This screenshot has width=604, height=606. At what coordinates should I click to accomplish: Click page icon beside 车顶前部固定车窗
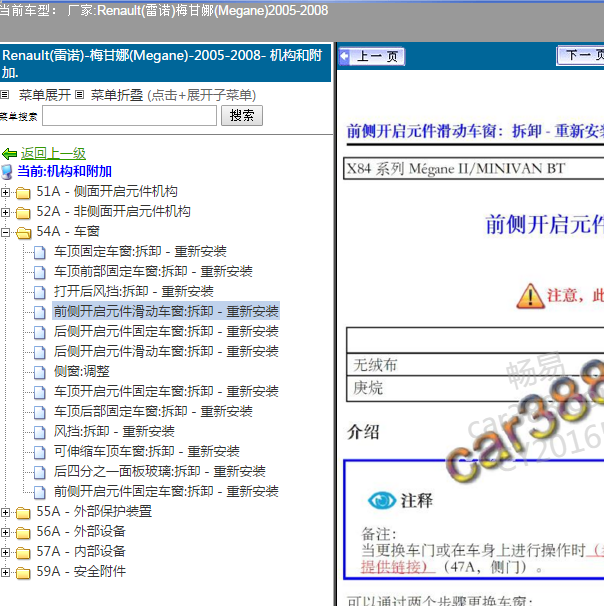(39, 272)
